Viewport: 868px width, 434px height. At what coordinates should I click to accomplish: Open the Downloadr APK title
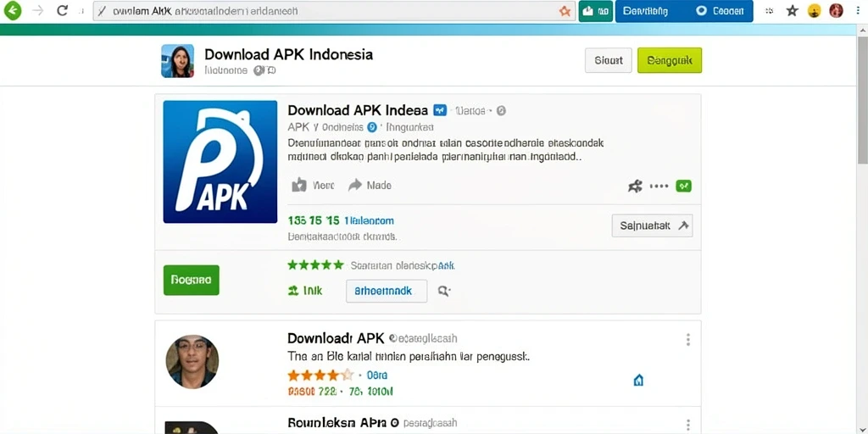click(336, 337)
